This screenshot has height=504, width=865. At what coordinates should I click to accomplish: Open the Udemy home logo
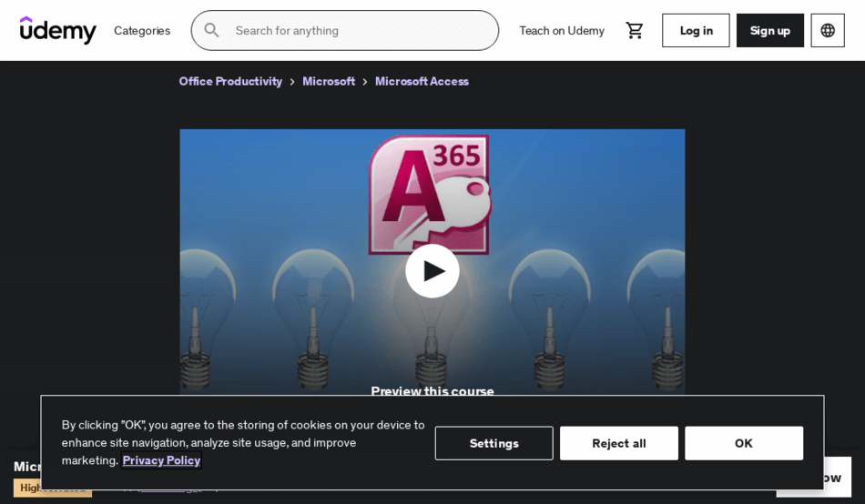click(x=58, y=30)
